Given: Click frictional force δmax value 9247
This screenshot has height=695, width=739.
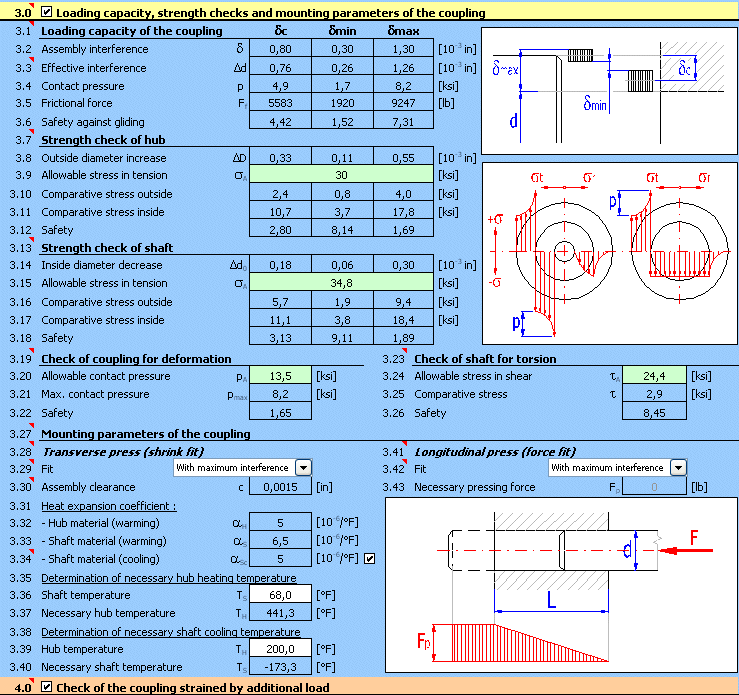Looking at the screenshot, I should click(x=403, y=103).
